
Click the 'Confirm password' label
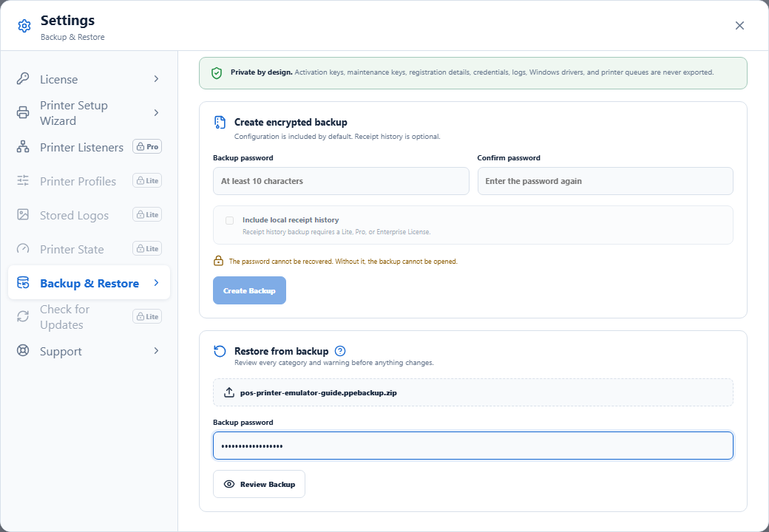pyautogui.click(x=509, y=157)
